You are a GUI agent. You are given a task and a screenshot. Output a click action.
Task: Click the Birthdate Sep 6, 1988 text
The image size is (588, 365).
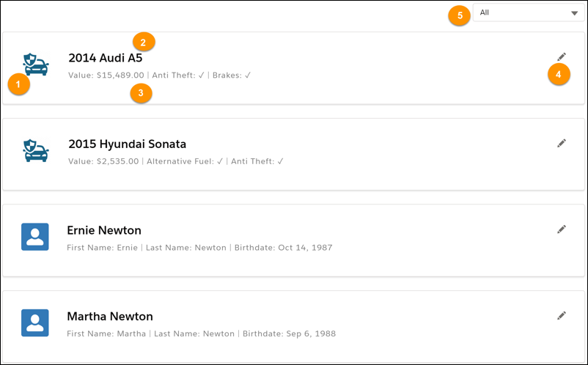[x=289, y=334]
